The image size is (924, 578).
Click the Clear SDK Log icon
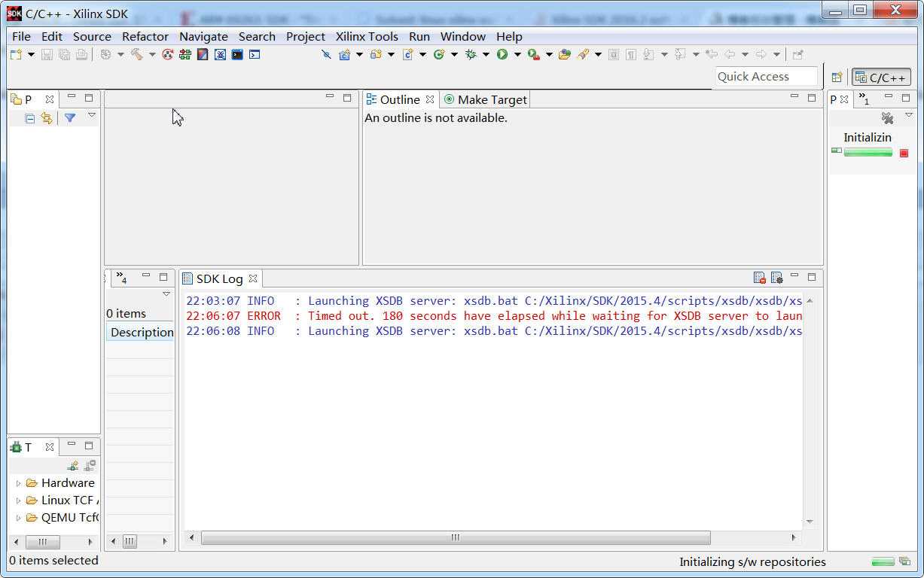pos(759,278)
